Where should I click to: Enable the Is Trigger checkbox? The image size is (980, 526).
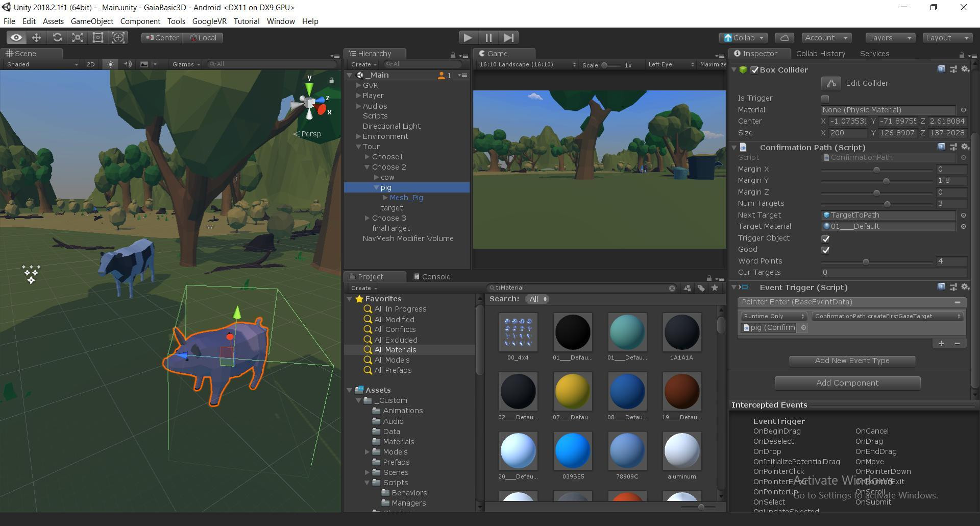tap(825, 99)
